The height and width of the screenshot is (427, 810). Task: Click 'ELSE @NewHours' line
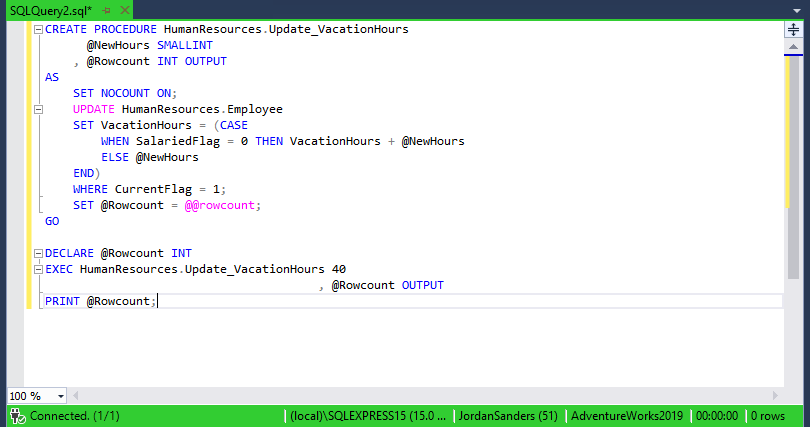150,157
